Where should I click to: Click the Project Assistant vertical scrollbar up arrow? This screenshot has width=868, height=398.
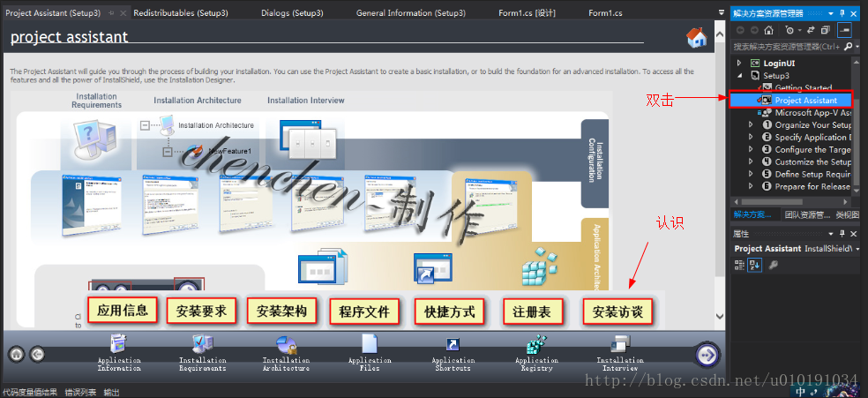720,34
